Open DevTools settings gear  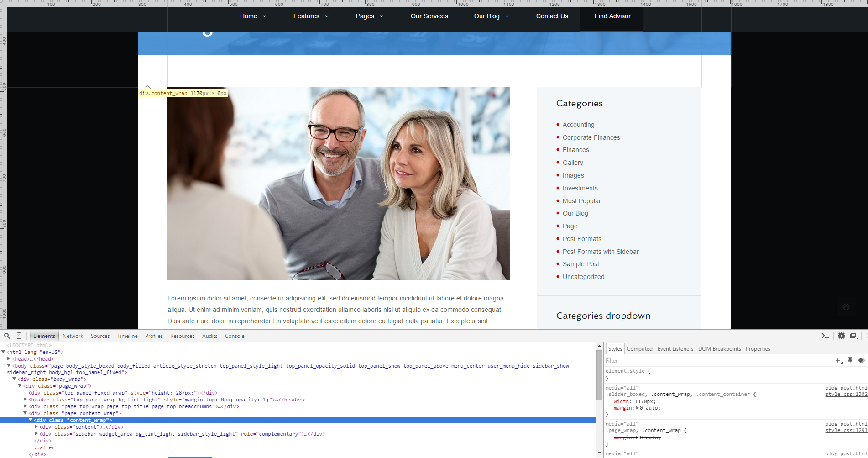(842, 336)
